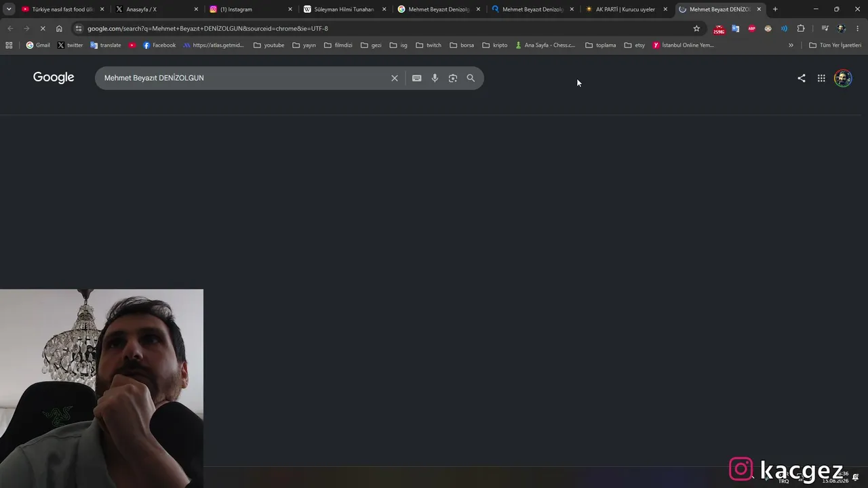Open Facebook bookmark
The height and width of the screenshot is (488, 868).
pos(159,45)
